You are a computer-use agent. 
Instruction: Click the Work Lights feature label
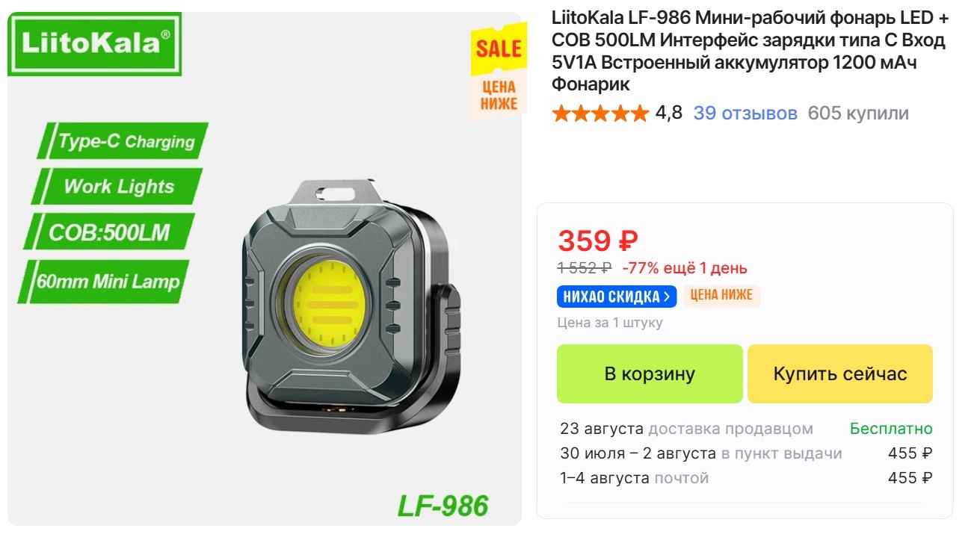click(117, 187)
